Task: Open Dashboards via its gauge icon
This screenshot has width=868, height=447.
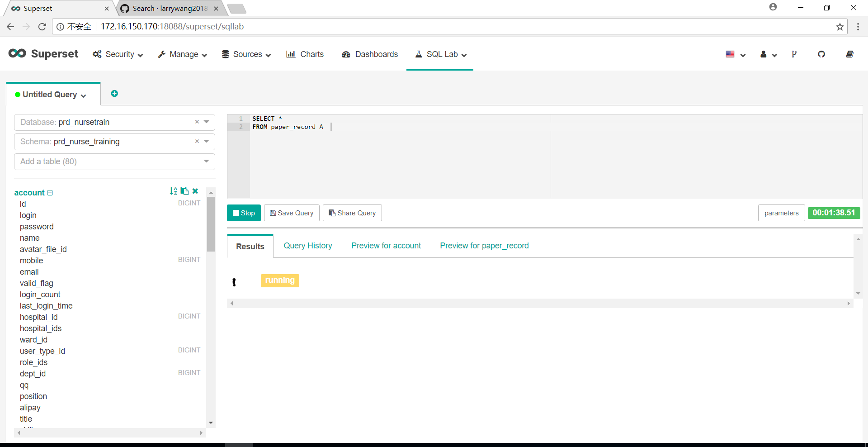Action: 346,54
